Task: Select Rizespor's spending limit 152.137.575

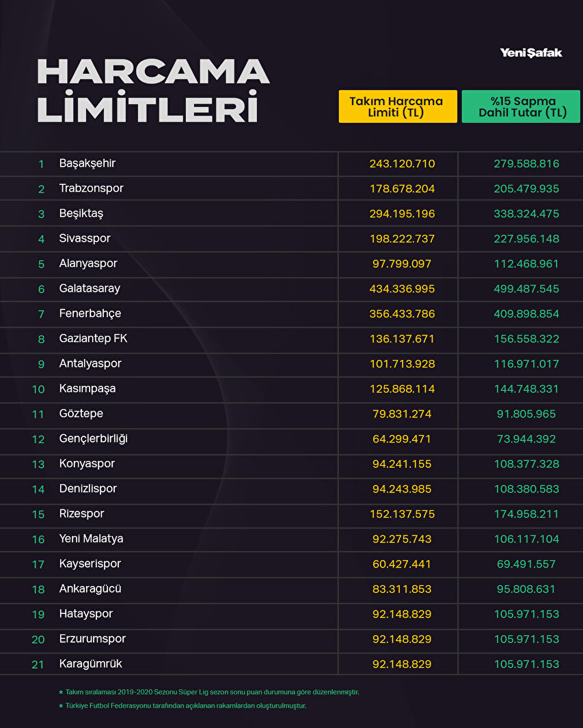Action: click(402, 514)
